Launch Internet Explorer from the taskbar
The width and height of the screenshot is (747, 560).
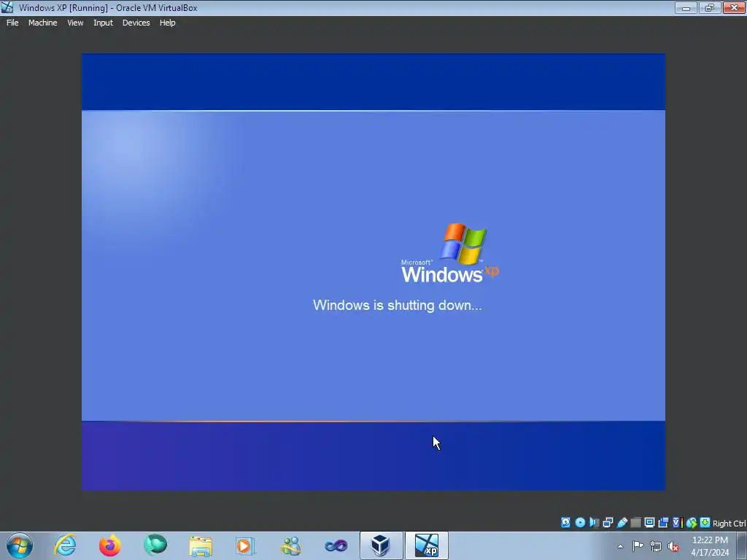pyautogui.click(x=65, y=545)
